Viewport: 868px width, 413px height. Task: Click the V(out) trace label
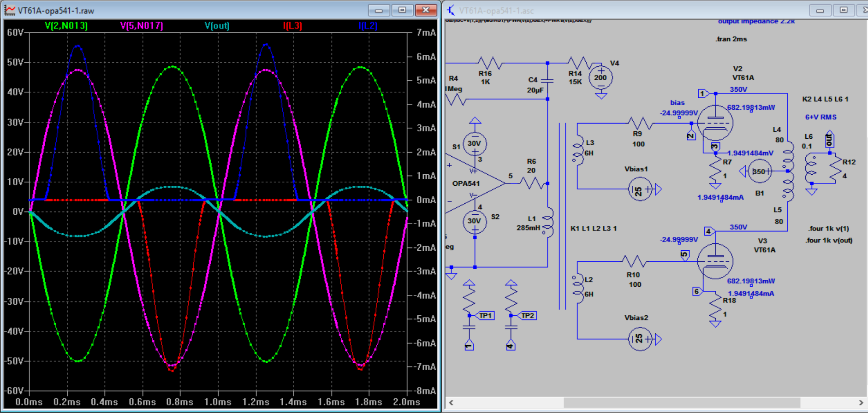click(x=217, y=26)
